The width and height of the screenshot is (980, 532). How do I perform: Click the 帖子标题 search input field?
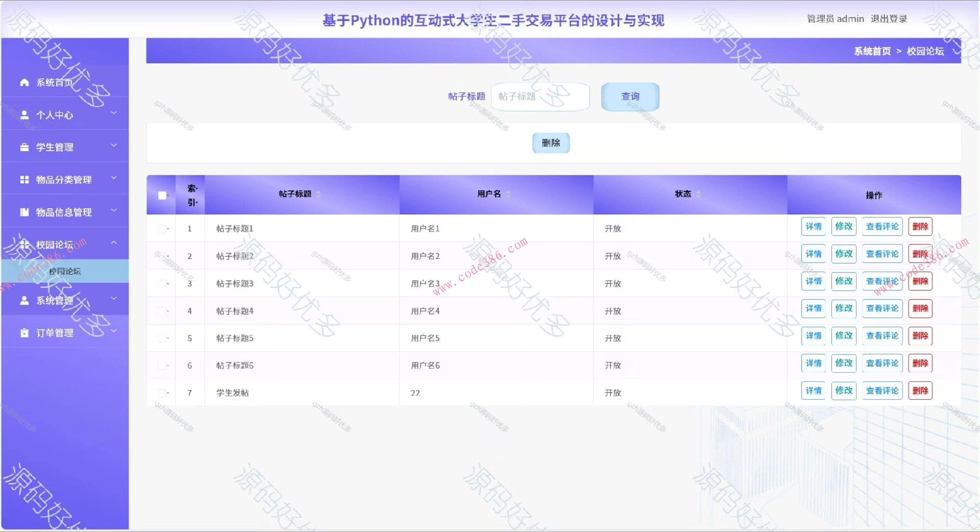[x=540, y=96]
